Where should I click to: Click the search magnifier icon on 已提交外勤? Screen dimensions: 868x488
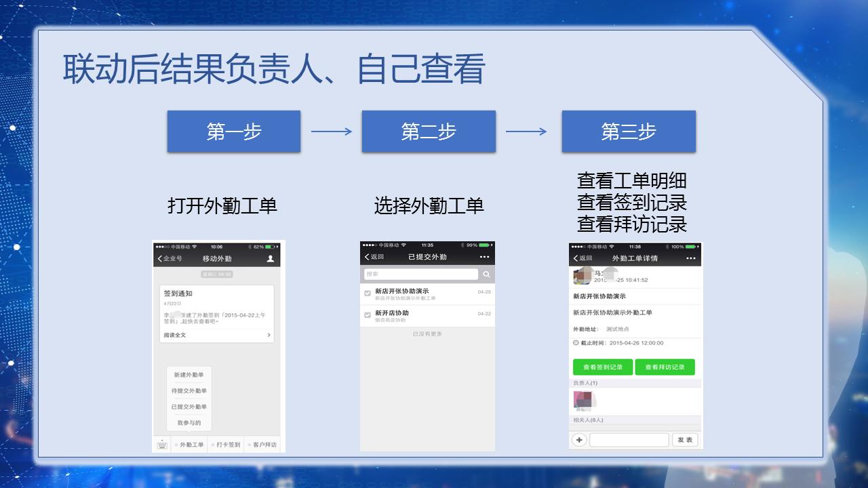487,274
